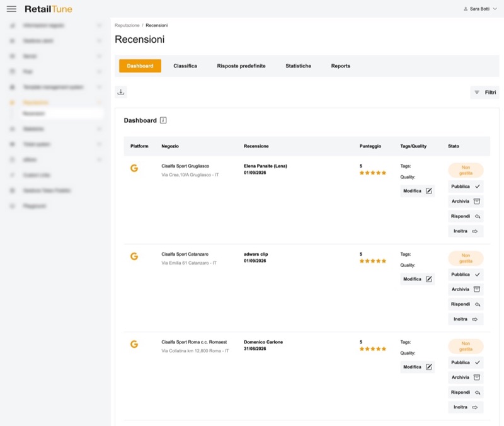Click the Google icon for Cisalfa Sport Grugliasco
Viewport: 504px width, 426px height.
tap(134, 168)
